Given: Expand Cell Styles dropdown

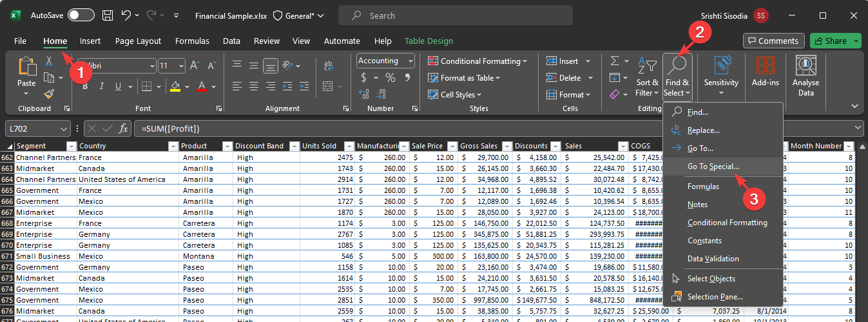Looking at the screenshot, I should (479, 95).
